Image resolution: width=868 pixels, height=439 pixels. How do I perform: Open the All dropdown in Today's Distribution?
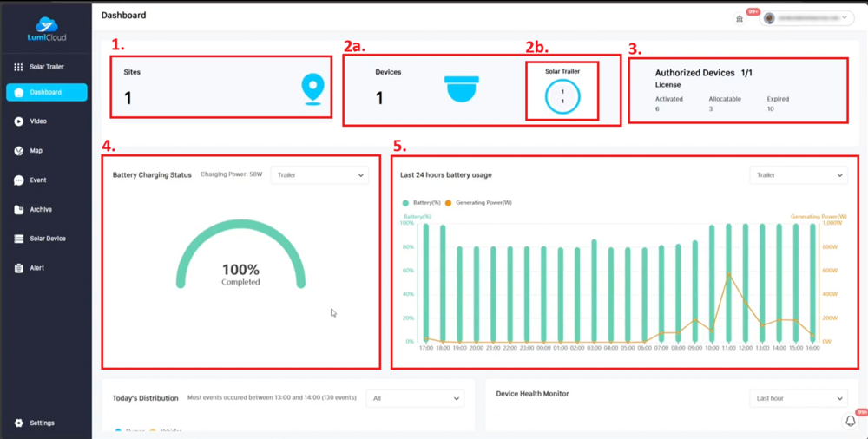[x=415, y=398]
